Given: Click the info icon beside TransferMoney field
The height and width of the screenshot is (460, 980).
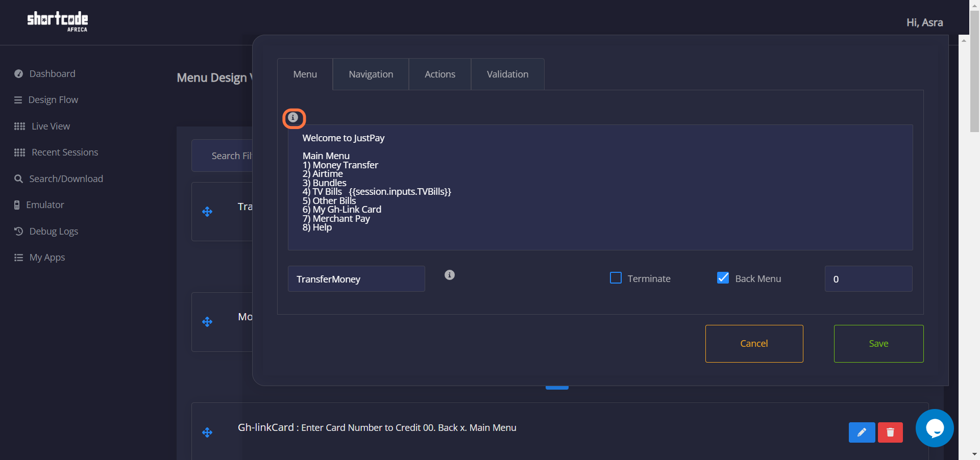Looking at the screenshot, I should (450, 275).
